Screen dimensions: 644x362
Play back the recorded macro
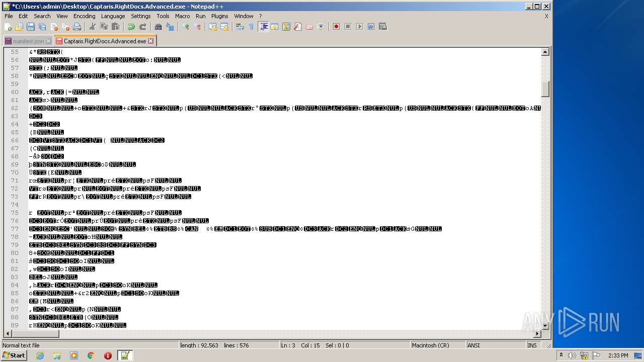pos(359,27)
